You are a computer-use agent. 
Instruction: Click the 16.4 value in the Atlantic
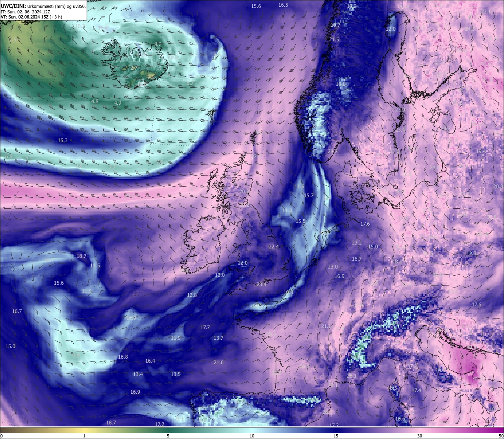(150, 361)
